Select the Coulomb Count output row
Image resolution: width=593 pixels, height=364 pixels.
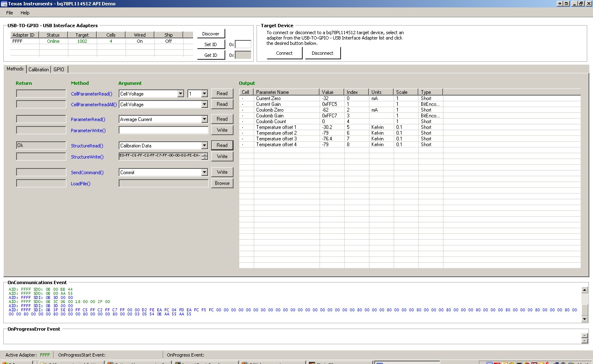[410, 121]
